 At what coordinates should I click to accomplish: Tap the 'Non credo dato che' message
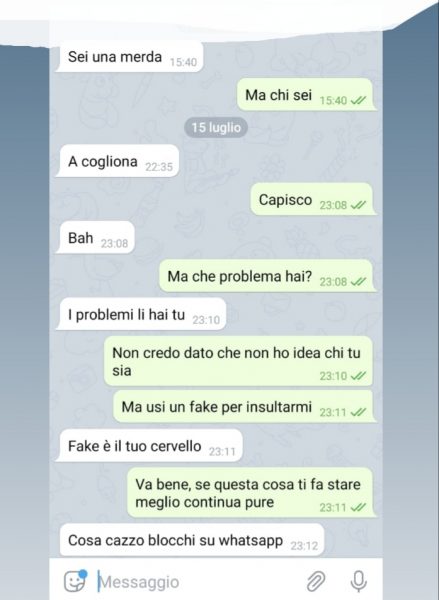[239, 361]
